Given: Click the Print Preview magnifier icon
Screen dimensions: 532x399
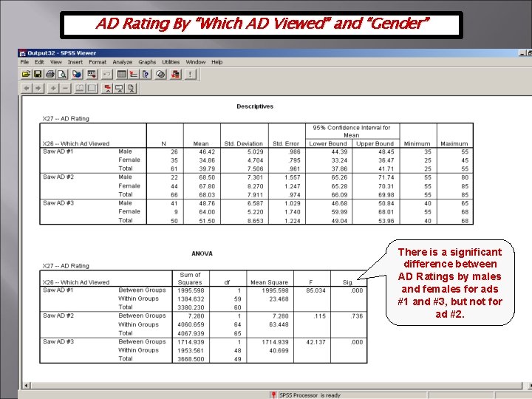Looking at the screenshot, I should pos(62,74).
